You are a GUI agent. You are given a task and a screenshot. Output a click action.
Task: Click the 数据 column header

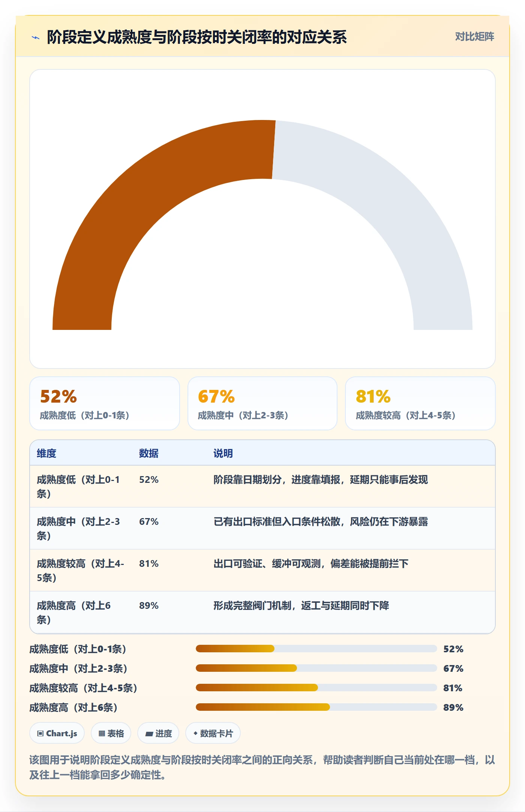[x=149, y=453]
